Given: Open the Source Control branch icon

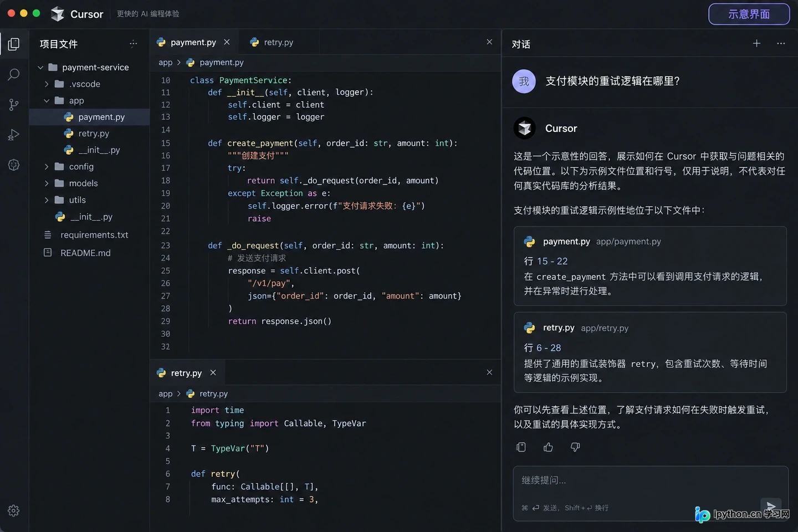Looking at the screenshot, I should click(14, 105).
